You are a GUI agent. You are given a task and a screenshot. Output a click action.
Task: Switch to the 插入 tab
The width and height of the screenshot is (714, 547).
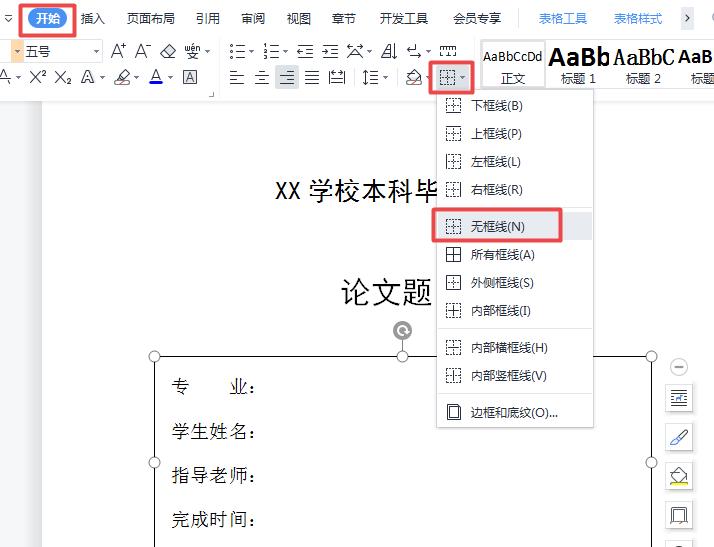click(93, 18)
